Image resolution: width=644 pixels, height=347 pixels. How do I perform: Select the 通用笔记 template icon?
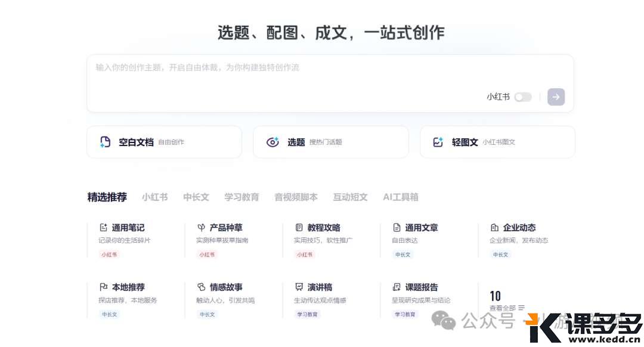click(103, 228)
